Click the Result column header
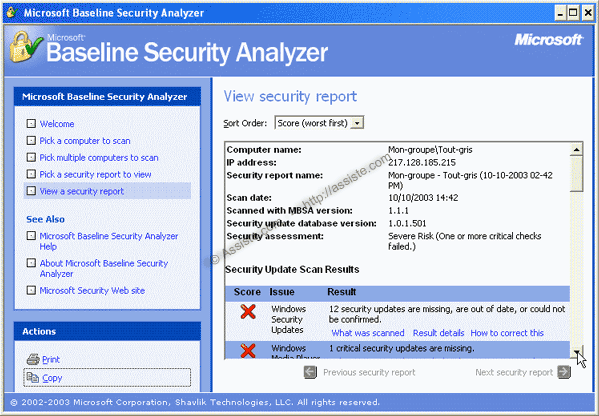This screenshot has width=599, height=416. click(342, 292)
